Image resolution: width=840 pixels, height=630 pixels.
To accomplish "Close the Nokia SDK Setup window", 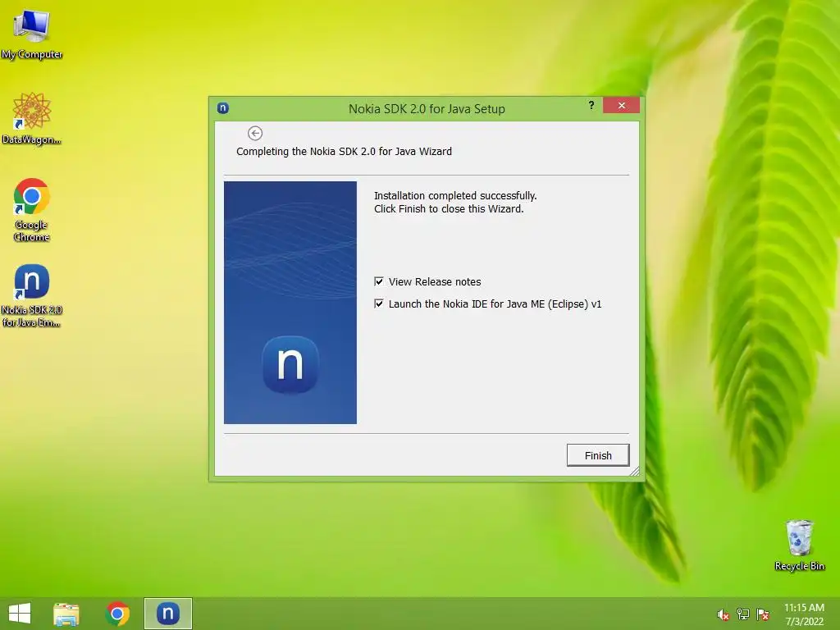I will 622,105.
